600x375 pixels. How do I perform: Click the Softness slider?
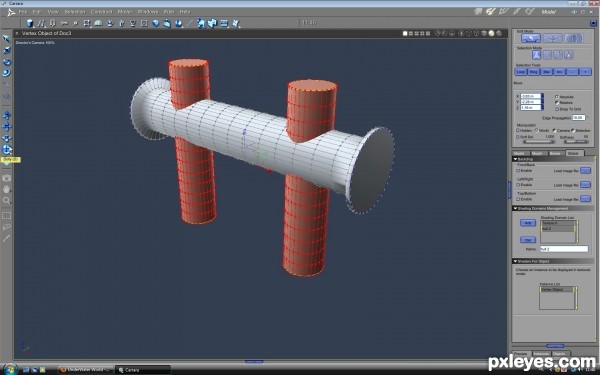pos(576,142)
